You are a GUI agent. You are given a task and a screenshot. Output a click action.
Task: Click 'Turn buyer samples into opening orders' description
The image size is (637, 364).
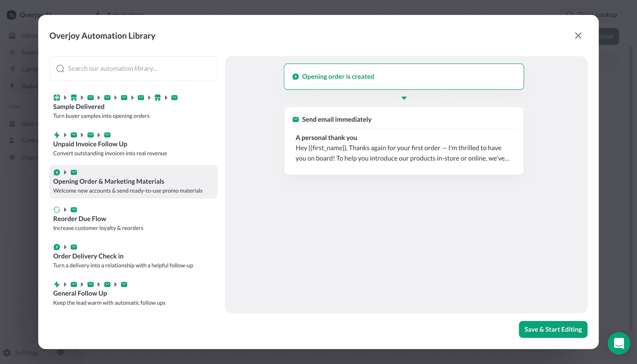pos(101,116)
